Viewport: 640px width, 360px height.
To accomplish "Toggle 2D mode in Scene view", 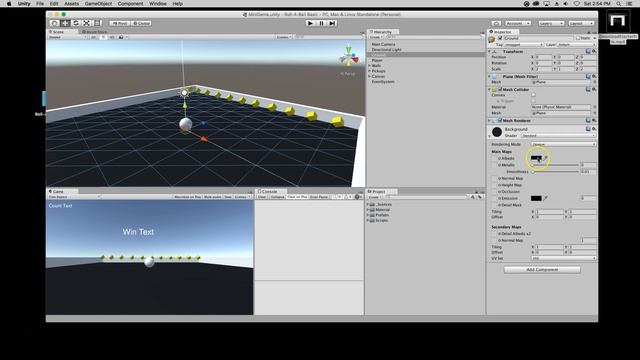I will 93,37.
